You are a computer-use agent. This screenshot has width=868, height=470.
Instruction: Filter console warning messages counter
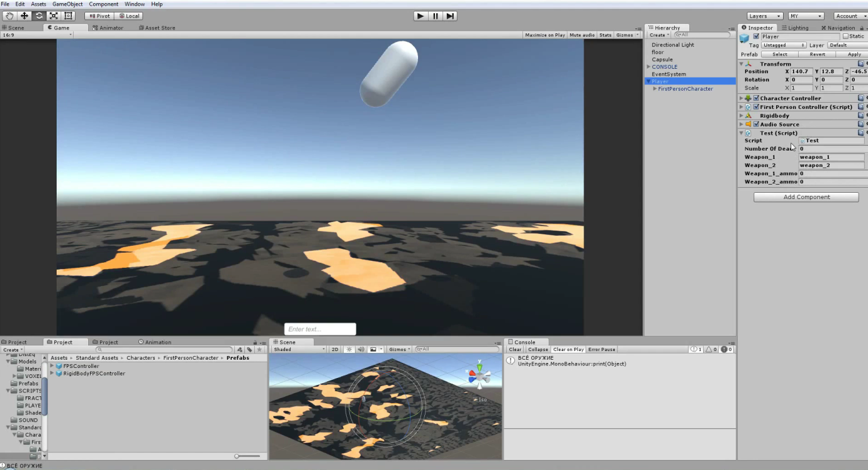711,349
